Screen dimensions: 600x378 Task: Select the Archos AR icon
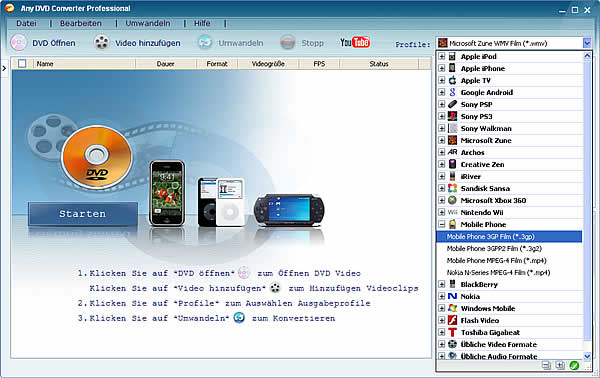pos(452,152)
